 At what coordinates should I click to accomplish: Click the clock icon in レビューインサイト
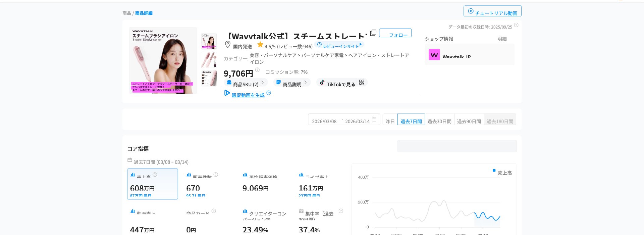pyautogui.click(x=319, y=44)
